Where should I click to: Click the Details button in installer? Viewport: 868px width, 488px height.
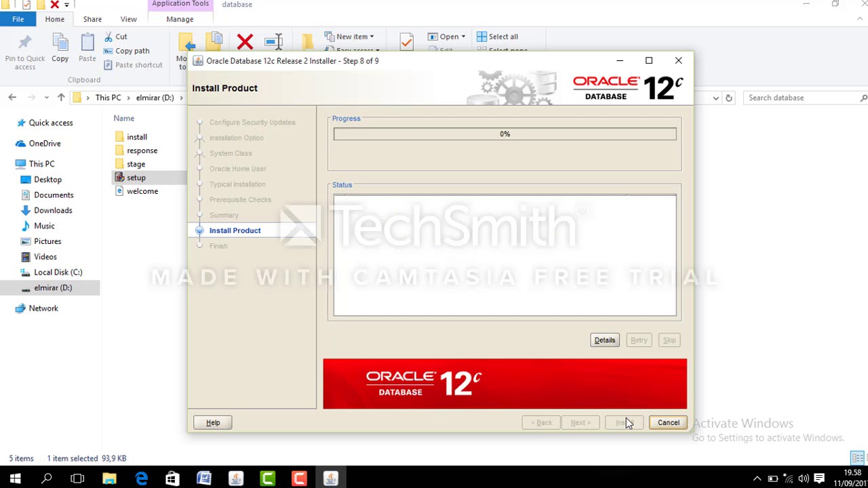point(605,340)
